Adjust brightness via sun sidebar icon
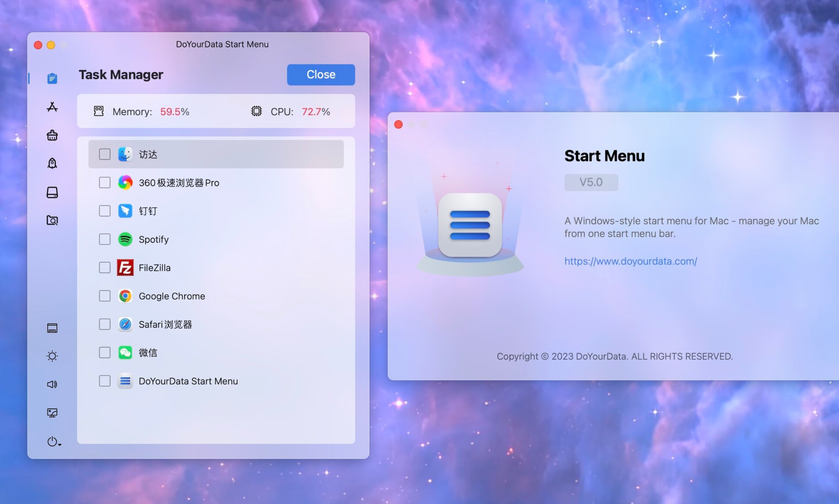The height and width of the screenshot is (504, 839). 52,356
